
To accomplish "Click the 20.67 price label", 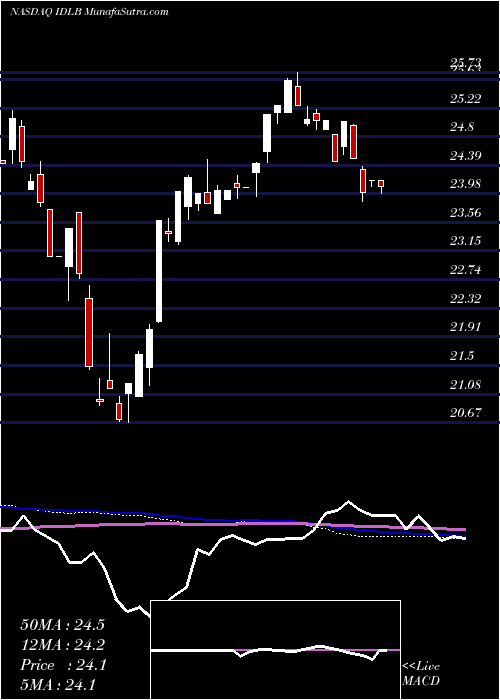I will click(466, 413).
